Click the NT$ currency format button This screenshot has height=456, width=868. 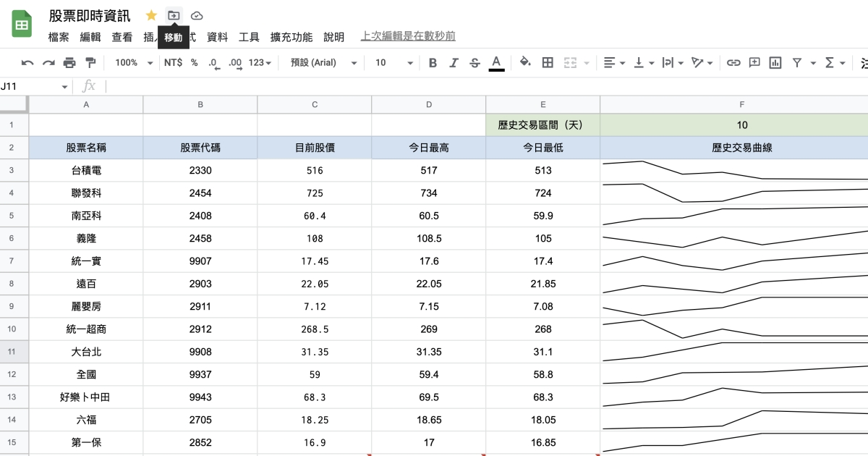[173, 63]
